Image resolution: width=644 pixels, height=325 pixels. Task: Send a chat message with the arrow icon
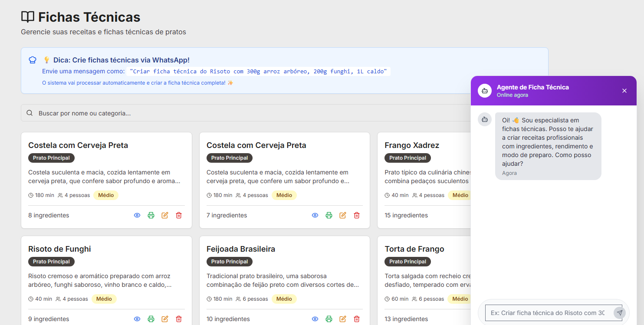[620, 312]
